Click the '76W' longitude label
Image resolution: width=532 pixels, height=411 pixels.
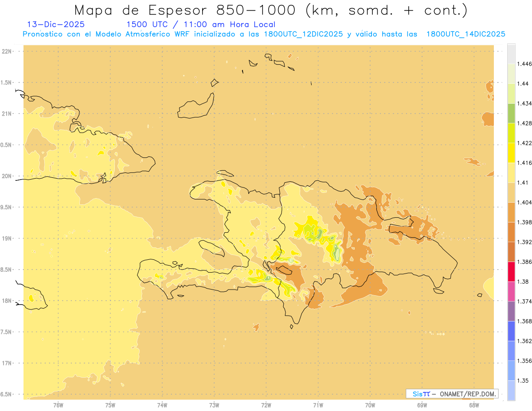58,405
